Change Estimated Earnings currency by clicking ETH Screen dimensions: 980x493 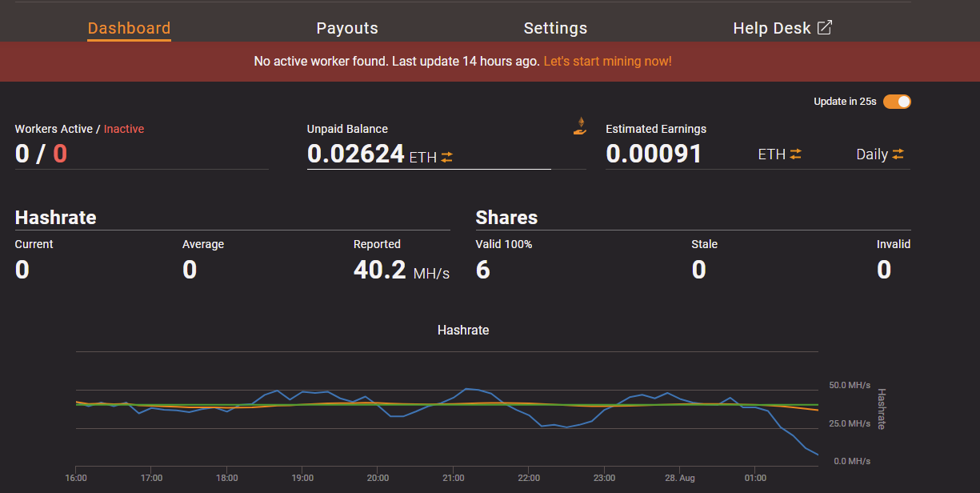(771, 154)
